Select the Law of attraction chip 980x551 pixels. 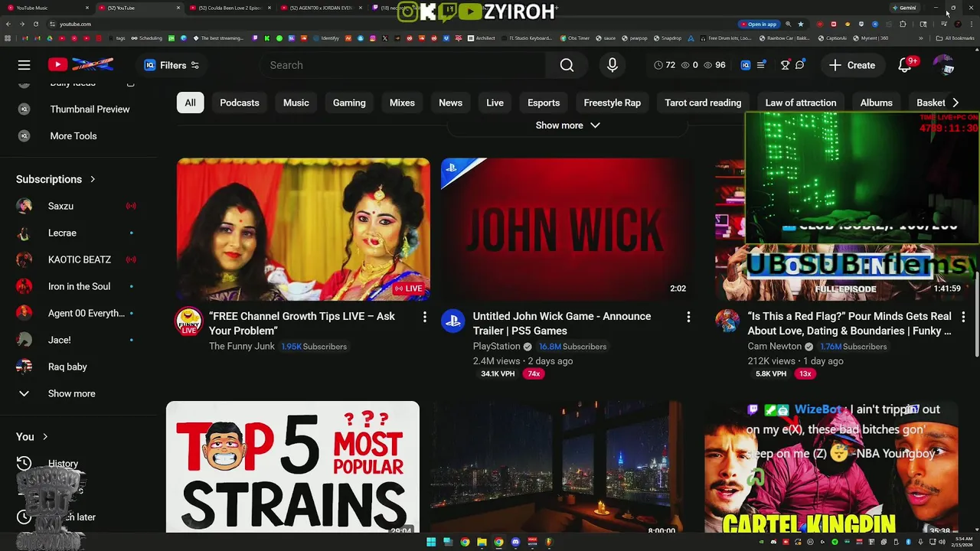[x=801, y=103]
